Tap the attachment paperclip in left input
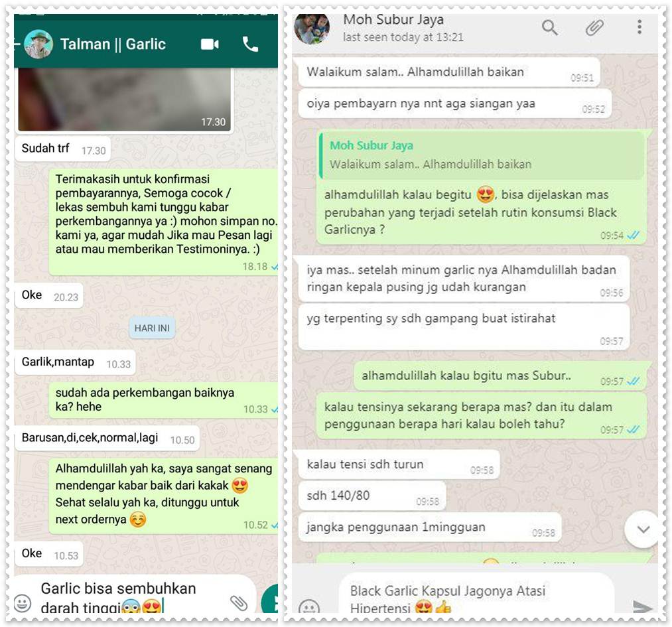The width and height of the screenshot is (672, 627). [239, 603]
